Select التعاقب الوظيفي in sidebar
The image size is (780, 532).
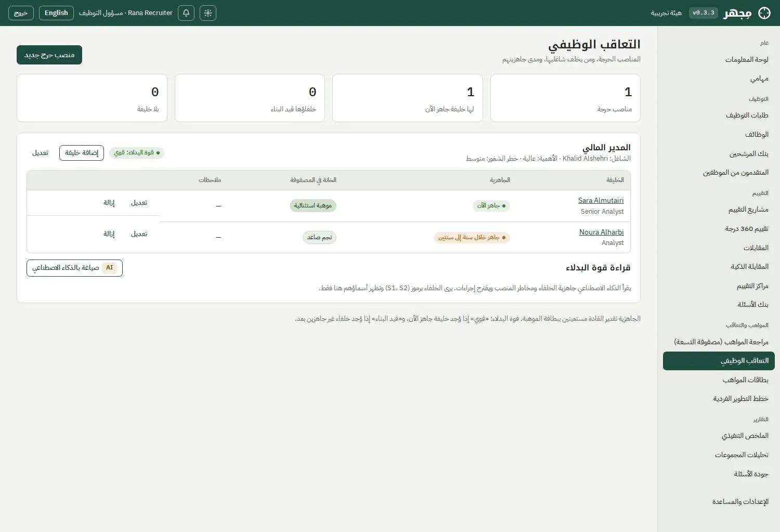pyautogui.click(x=719, y=361)
